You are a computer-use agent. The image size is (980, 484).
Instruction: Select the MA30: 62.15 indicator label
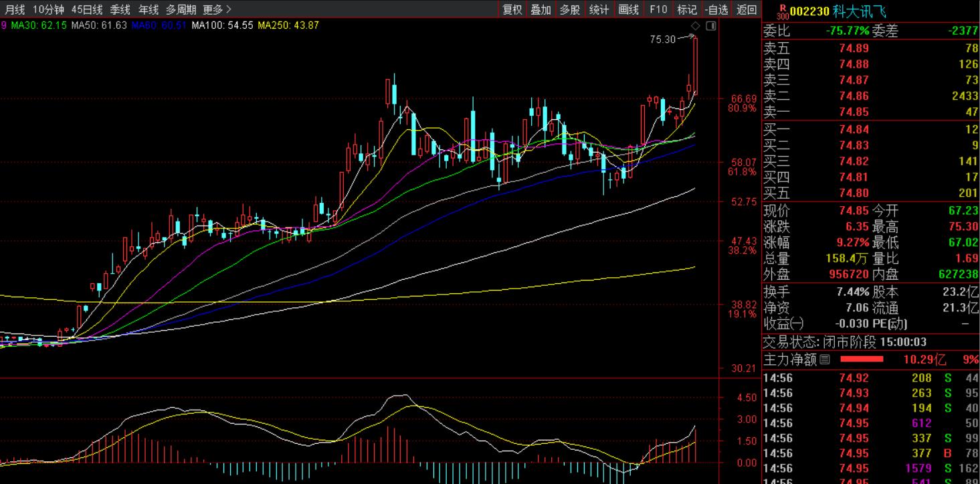(38, 25)
